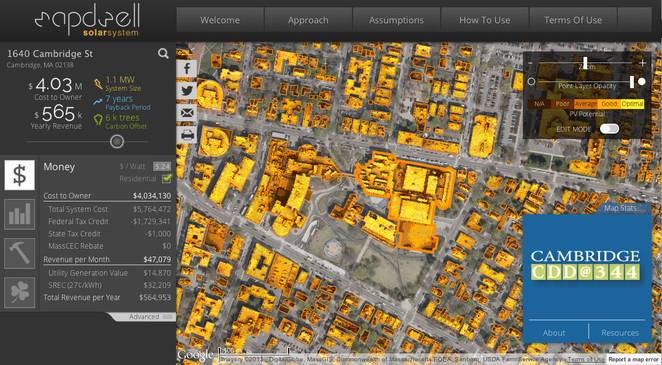Click the zoom-out minus icon
Image resolution: width=662 pixels, height=365 pixels.
click(531, 63)
